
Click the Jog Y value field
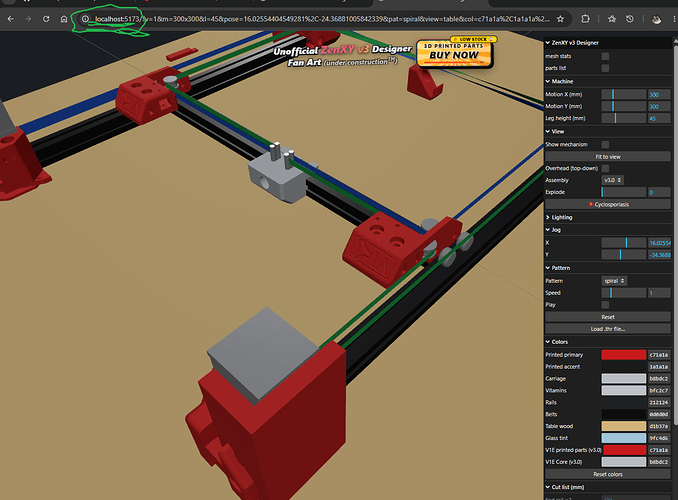coord(659,255)
